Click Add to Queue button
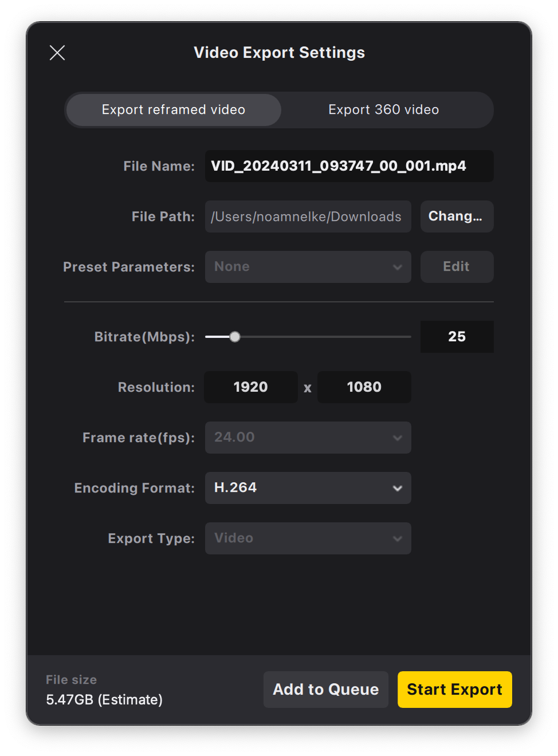 [325, 690]
